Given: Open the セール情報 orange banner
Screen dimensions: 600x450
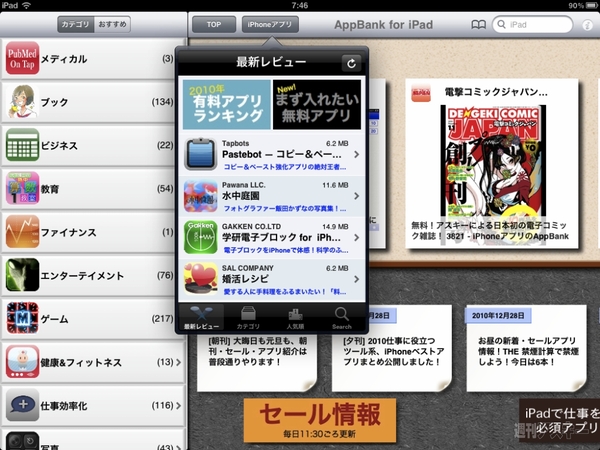Looking at the screenshot, I should coord(320,420).
